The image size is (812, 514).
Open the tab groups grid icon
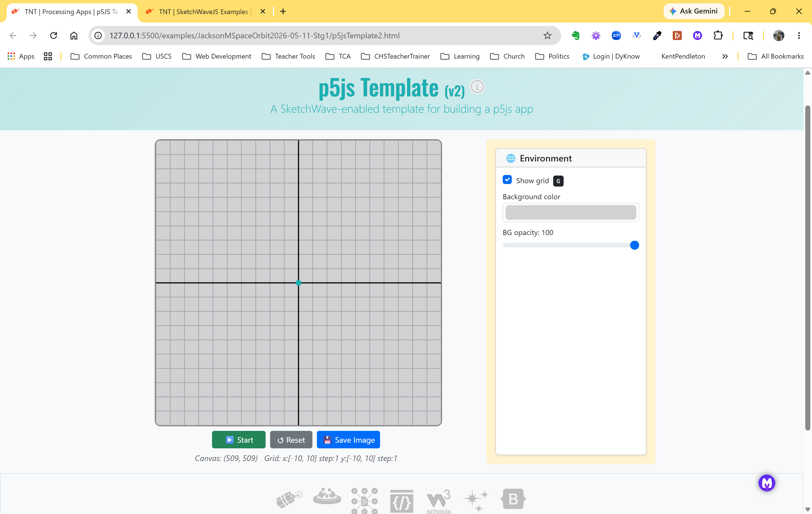[48, 56]
